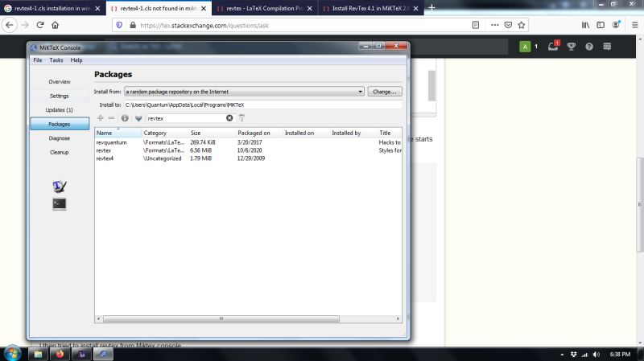Reload the current Firefox page

click(39, 25)
